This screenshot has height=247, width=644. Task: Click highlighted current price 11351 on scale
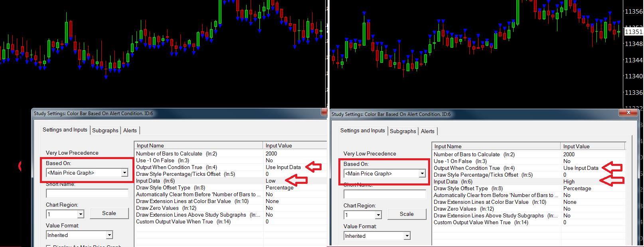(634, 32)
